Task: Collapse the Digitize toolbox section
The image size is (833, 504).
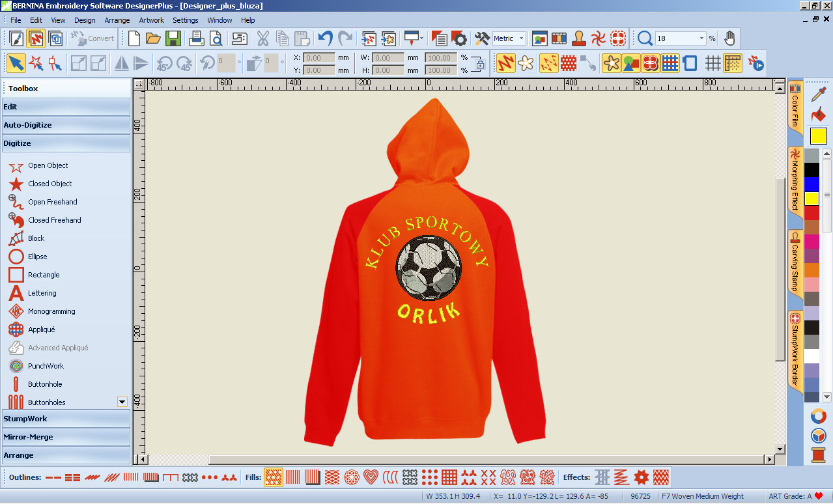Action: tap(66, 143)
